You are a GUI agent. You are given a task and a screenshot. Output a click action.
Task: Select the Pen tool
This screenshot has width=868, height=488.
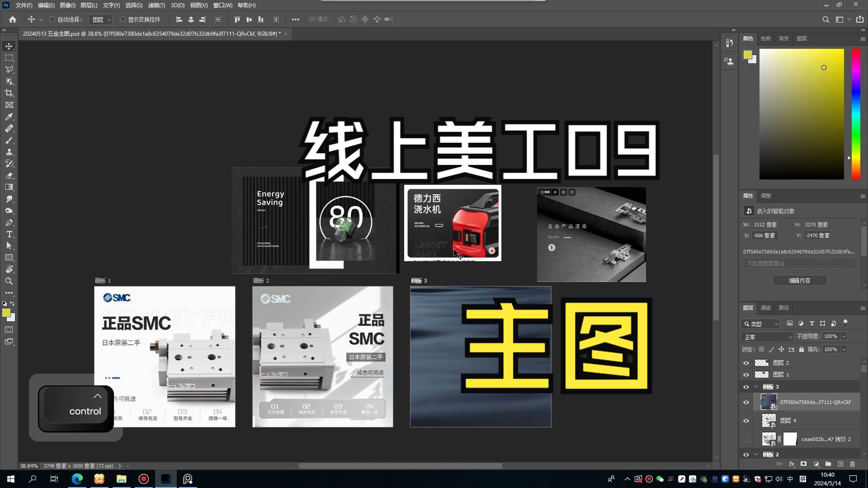9,222
